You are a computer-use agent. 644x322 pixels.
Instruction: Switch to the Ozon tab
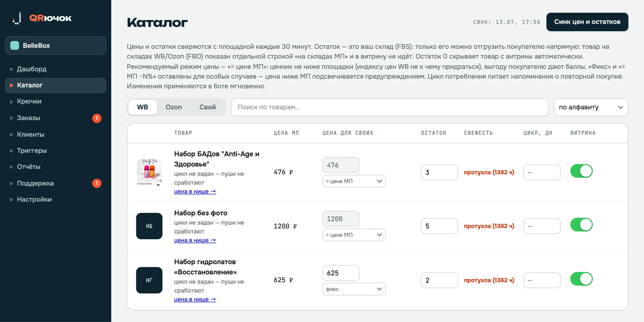[x=174, y=107]
